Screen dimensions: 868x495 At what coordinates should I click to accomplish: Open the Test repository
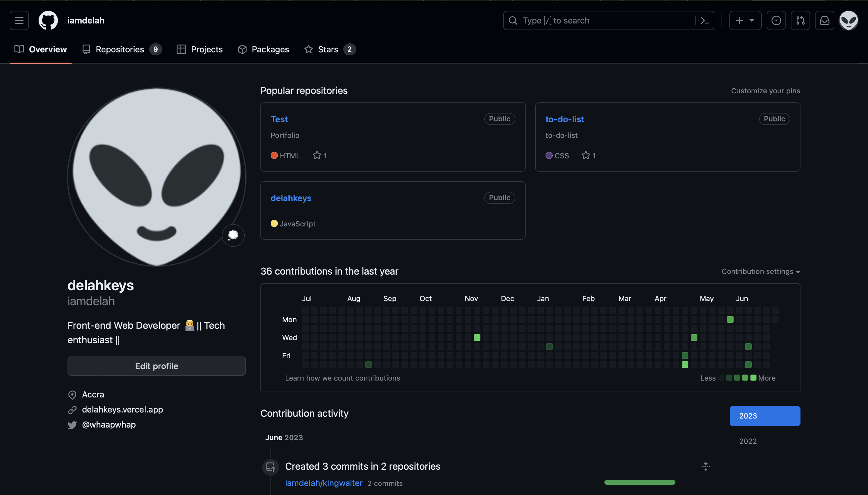(279, 119)
